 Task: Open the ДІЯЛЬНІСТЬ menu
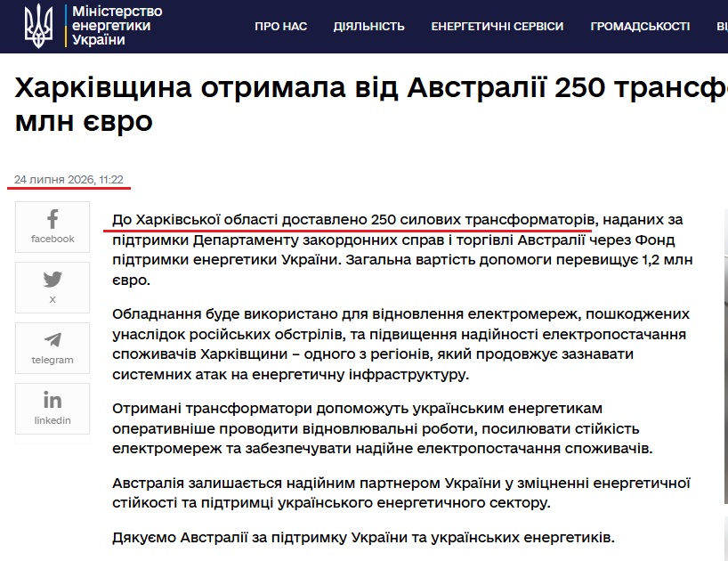point(369,27)
